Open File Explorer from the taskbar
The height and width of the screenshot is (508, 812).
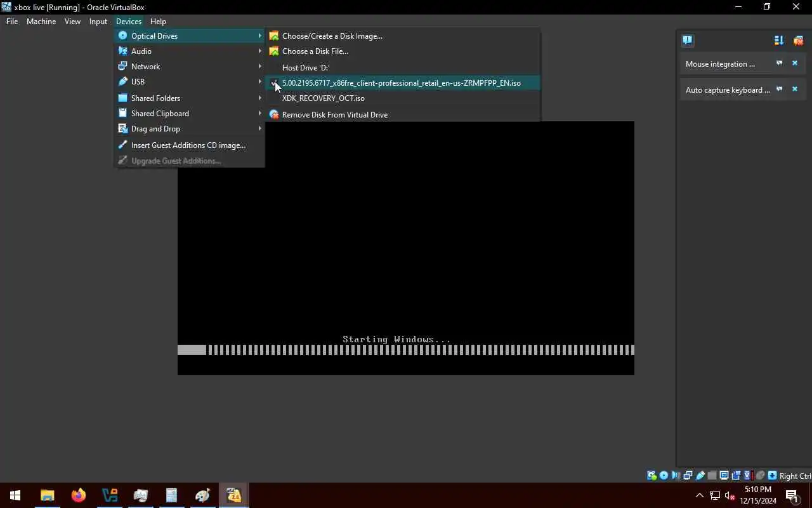tap(48, 495)
